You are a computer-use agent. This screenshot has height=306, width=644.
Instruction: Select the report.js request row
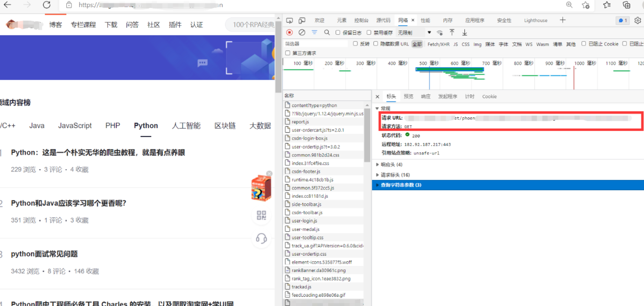point(324,122)
